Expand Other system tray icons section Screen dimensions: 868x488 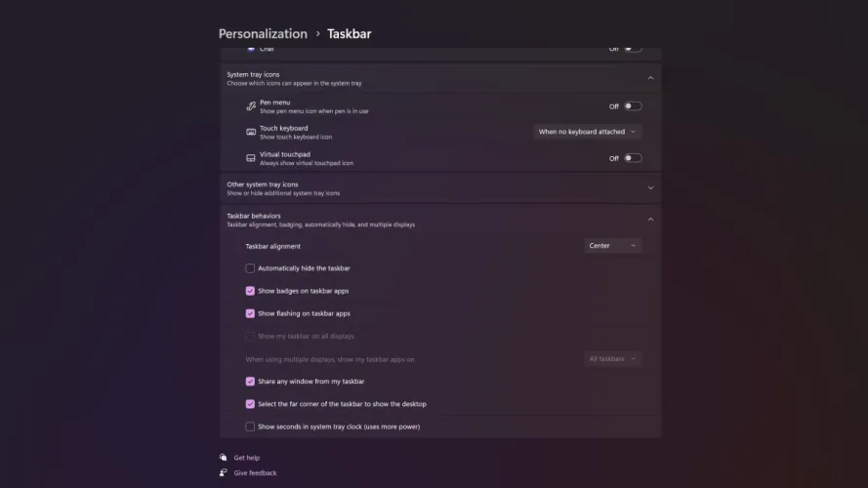pos(650,188)
